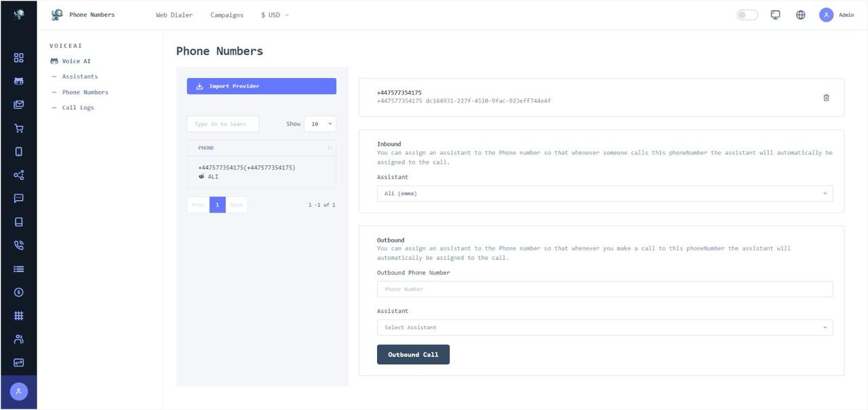The image size is (868, 410).
Task: Go to Campaigns in the top menu
Action: point(227,14)
